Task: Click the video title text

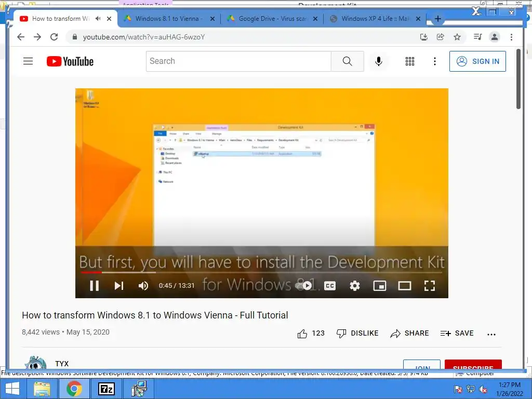Action: [155, 315]
